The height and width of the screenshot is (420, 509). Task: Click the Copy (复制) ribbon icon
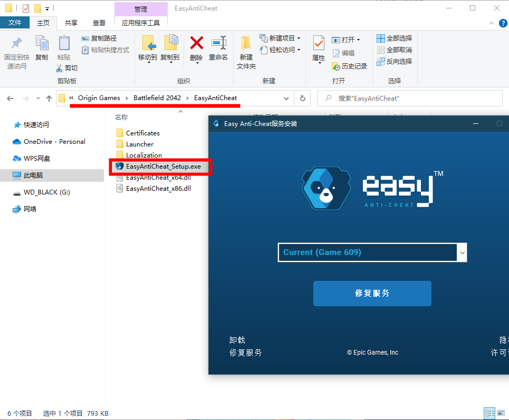(42, 43)
